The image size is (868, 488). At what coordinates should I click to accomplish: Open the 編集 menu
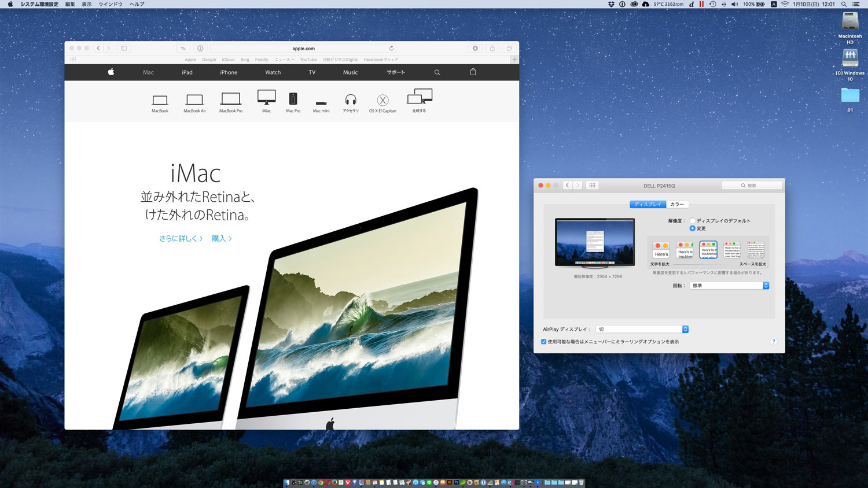click(70, 4)
